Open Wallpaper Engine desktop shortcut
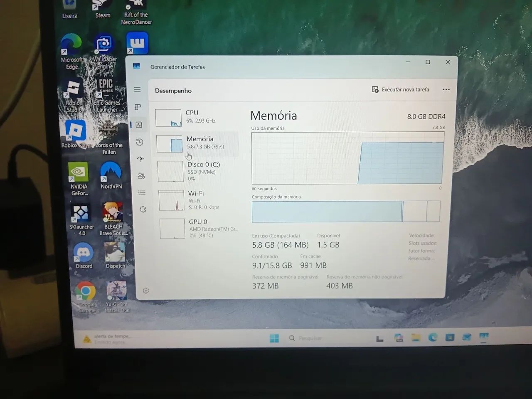 coord(104,52)
